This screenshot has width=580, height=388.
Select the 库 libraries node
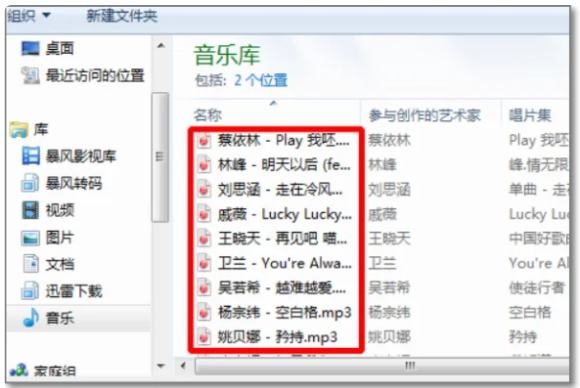coord(41,129)
